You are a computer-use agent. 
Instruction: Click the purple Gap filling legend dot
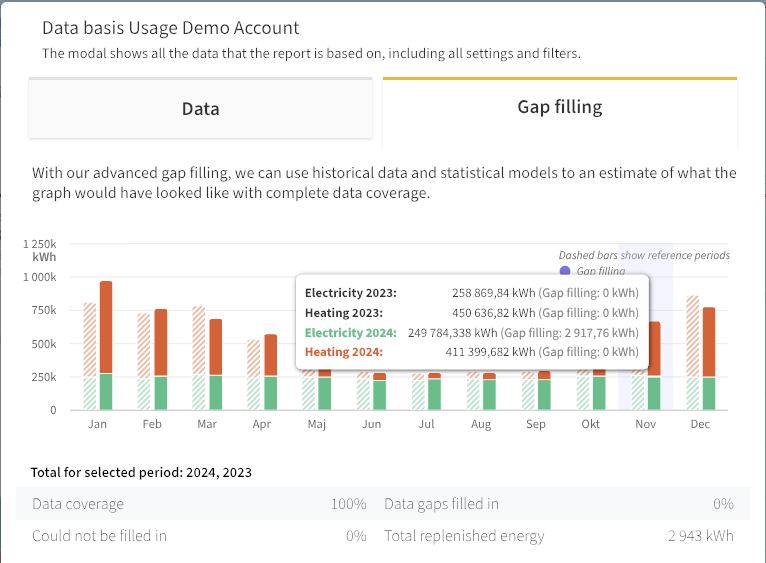tap(565, 271)
